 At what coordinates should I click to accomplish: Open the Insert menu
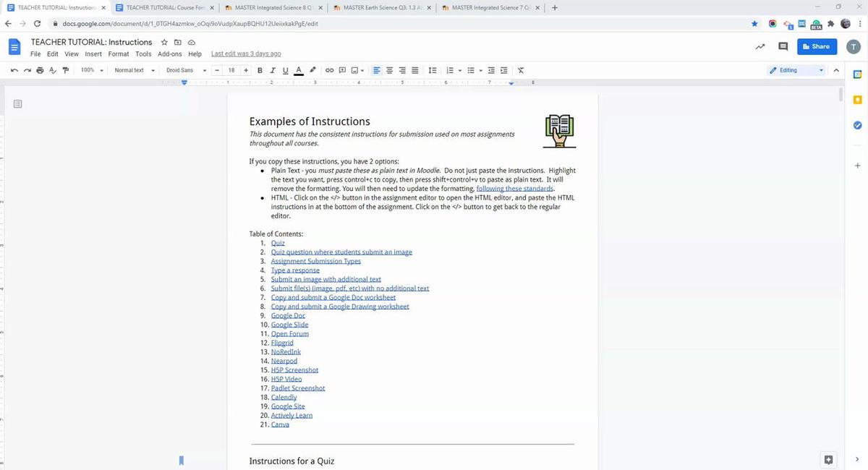(x=93, y=54)
